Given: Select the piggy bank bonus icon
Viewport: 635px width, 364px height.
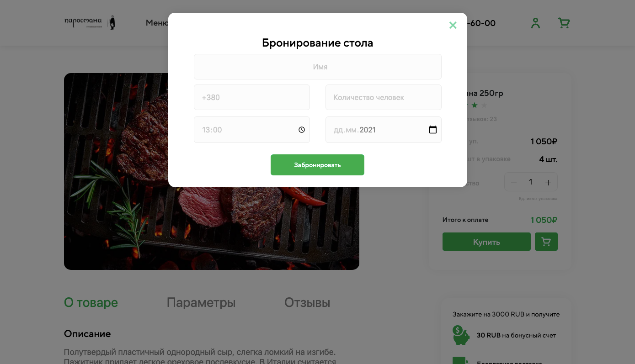Looking at the screenshot, I should [x=461, y=335].
